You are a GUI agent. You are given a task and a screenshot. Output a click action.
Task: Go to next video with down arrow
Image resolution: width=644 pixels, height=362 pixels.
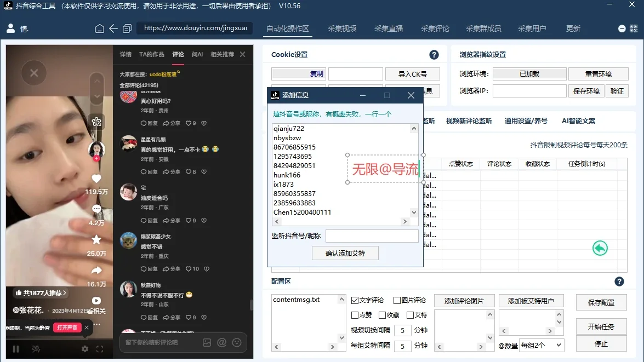click(x=97, y=96)
